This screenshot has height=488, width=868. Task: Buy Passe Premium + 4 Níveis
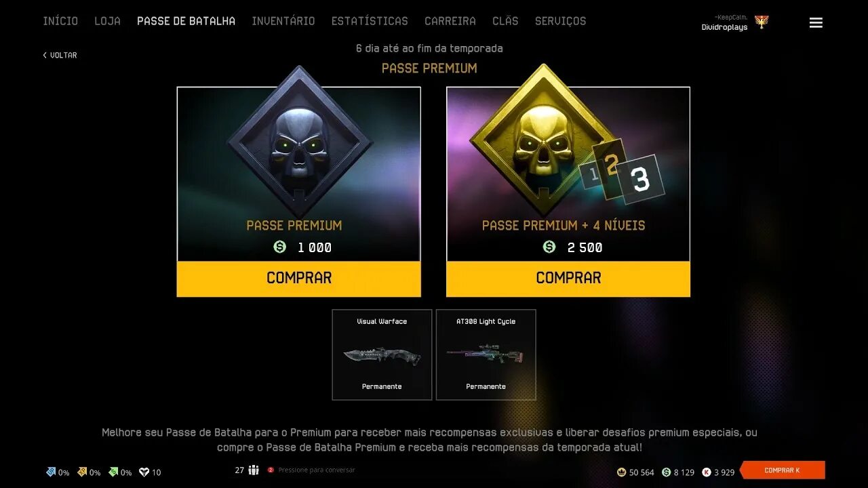click(x=568, y=278)
